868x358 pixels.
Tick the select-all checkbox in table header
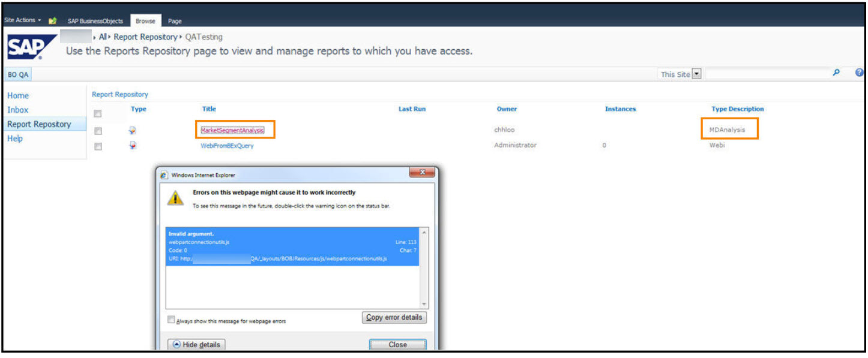pyautogui.click(x=98, y=113)
